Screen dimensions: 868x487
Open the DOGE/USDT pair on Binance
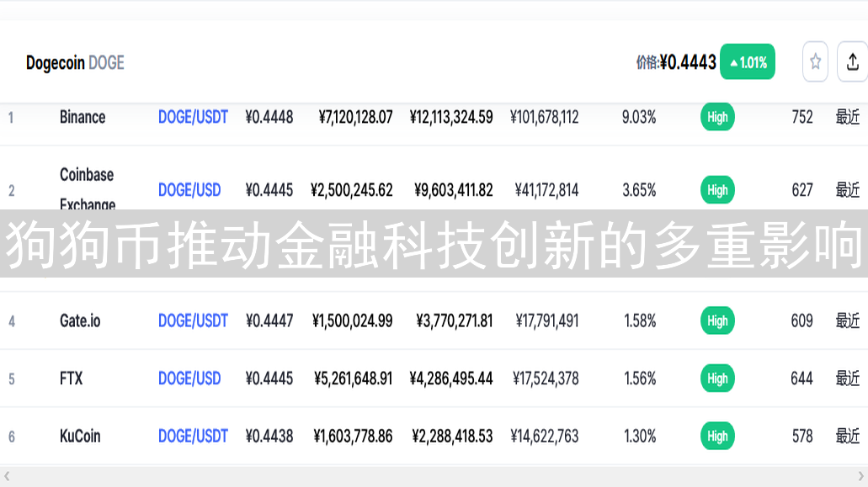click(193, 117)
